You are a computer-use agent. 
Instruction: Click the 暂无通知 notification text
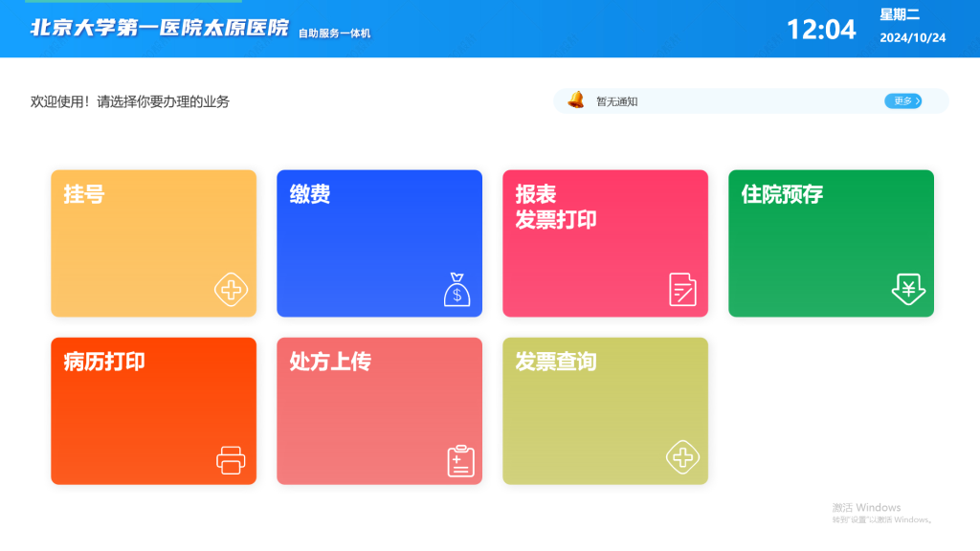click(x=617, y=101)
